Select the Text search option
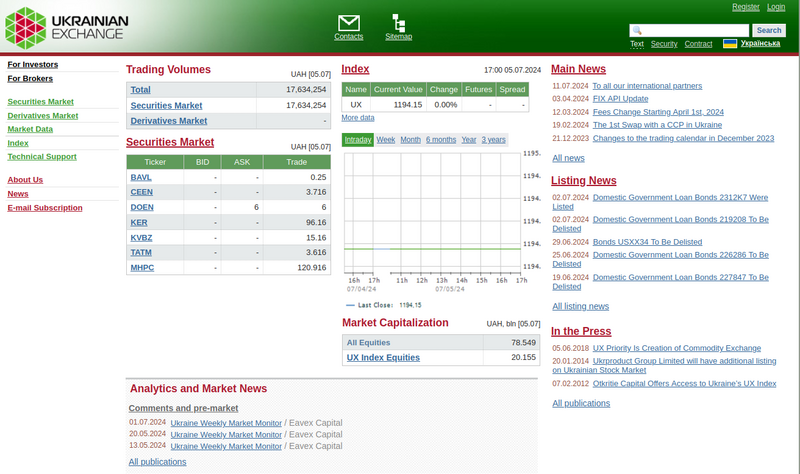The image size is (800, 474). pos(637,44)
